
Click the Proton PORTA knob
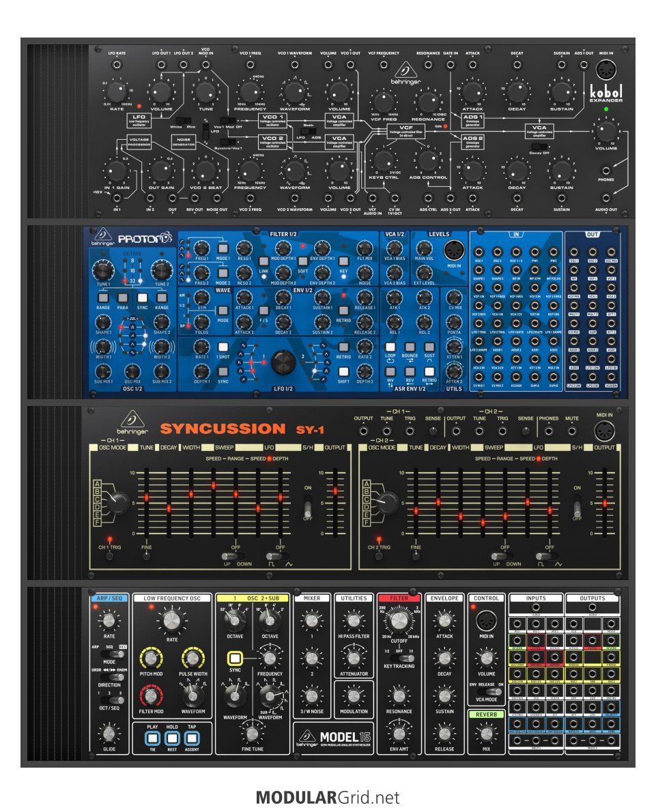tap(454, 322)
